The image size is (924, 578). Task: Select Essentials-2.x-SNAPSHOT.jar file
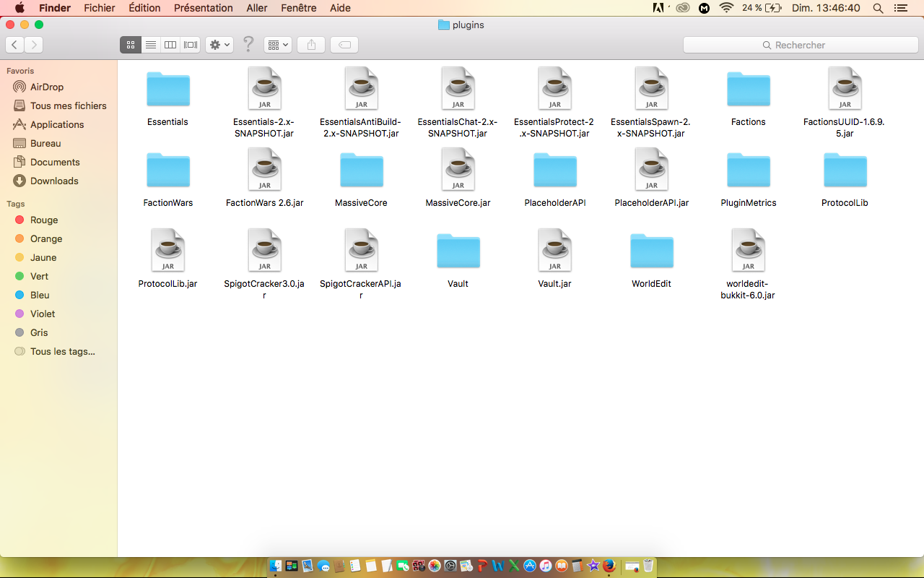pos(264,89)
